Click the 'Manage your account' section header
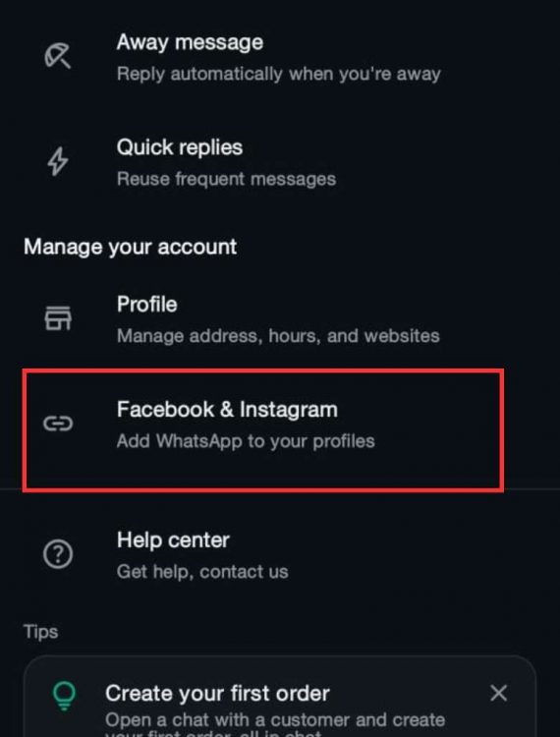The height and width of the screenshot is (737, 560). tap(130, 247)
